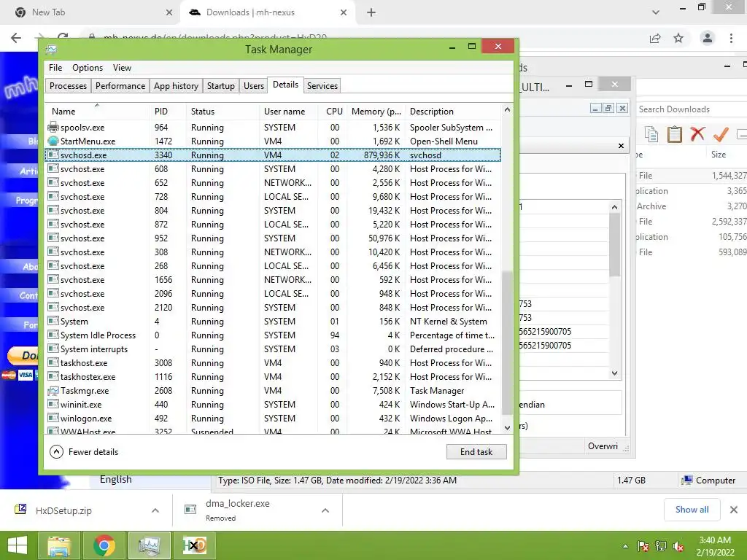Click Show all downloads button
The width and height of the screenshot is (747, 560).
coord(692,510)
